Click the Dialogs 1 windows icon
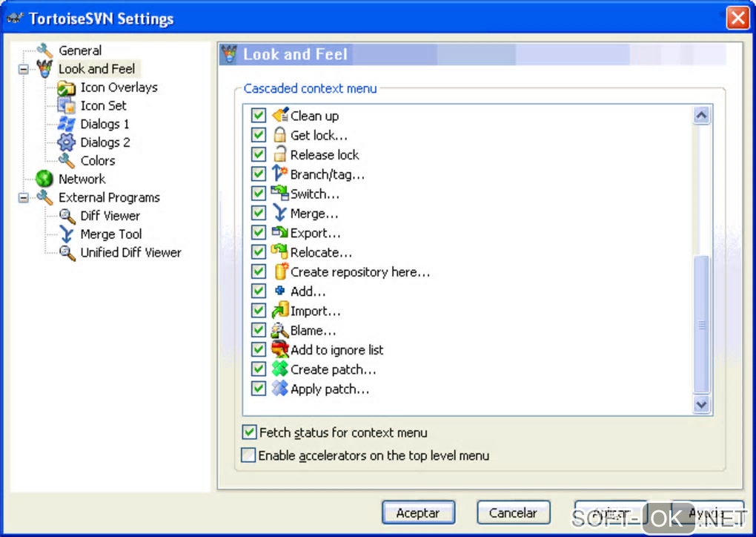756x537 pixels. tap(66, 124)
